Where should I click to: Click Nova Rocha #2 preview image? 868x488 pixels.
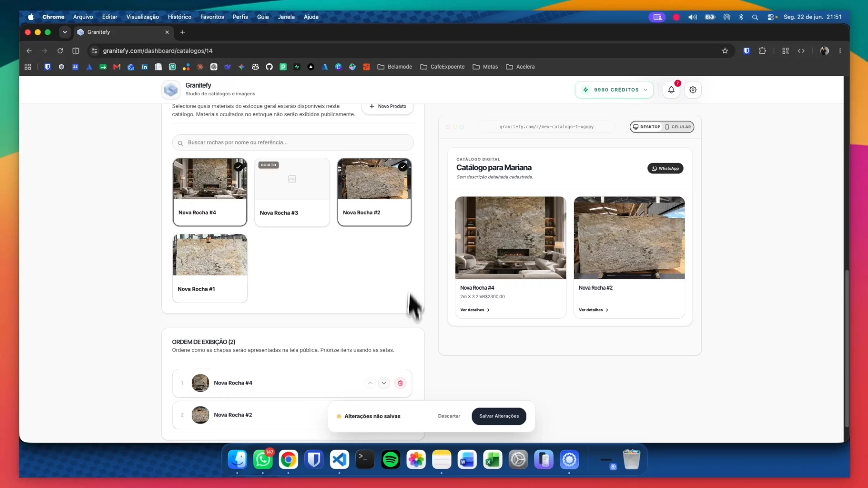629,238
